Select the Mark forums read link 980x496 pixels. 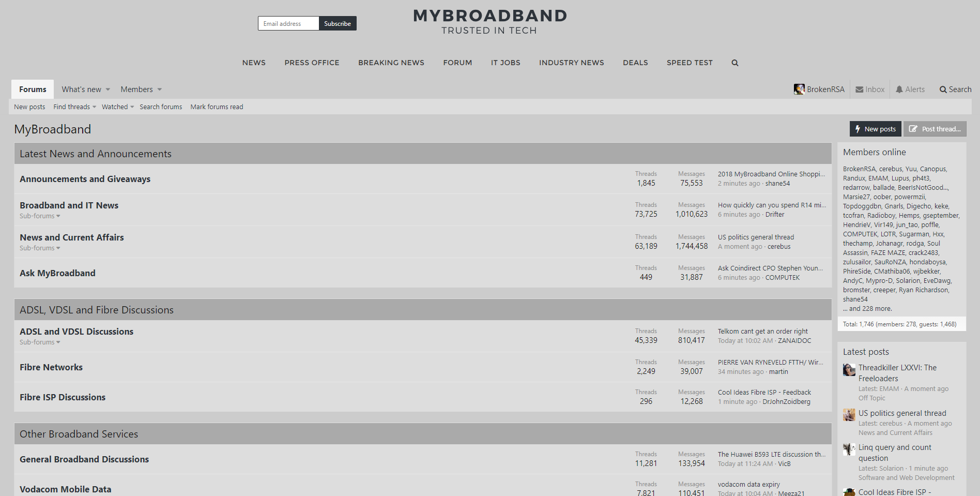point(217,107)
